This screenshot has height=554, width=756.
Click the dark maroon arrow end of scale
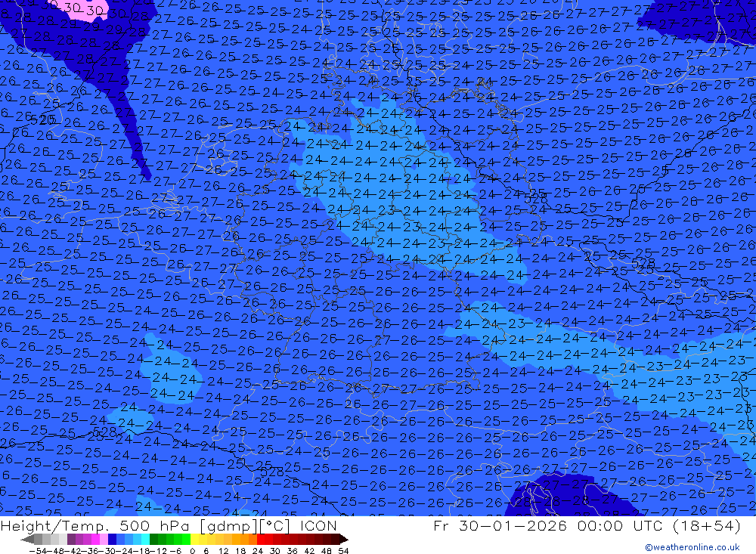[x=344, y=539]
